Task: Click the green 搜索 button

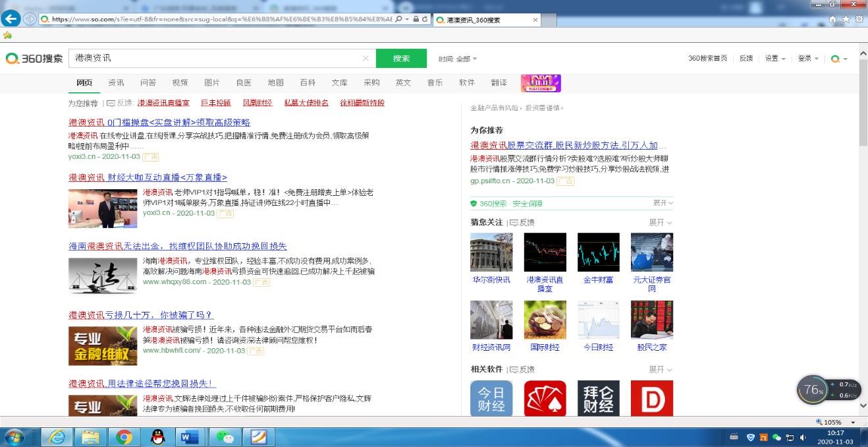Action: coord(401,59)
